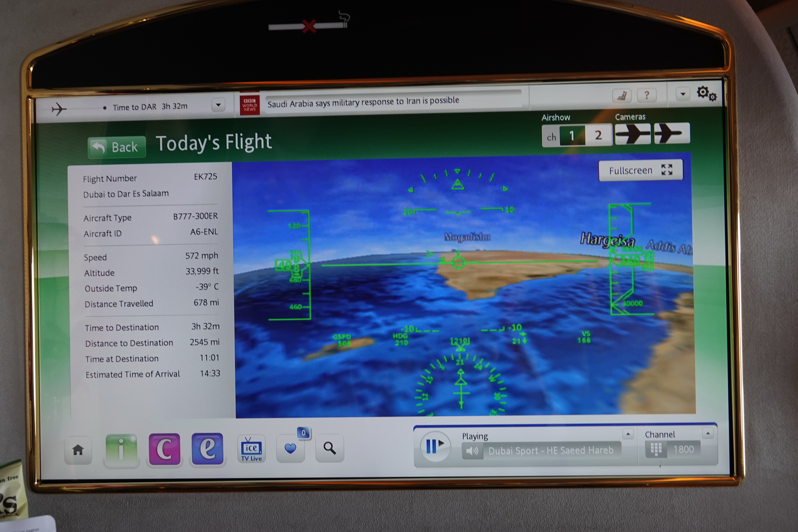Screen dimensions: 798x532
Task: Switch the map to Fullscreen
Action: coord(641,170)
